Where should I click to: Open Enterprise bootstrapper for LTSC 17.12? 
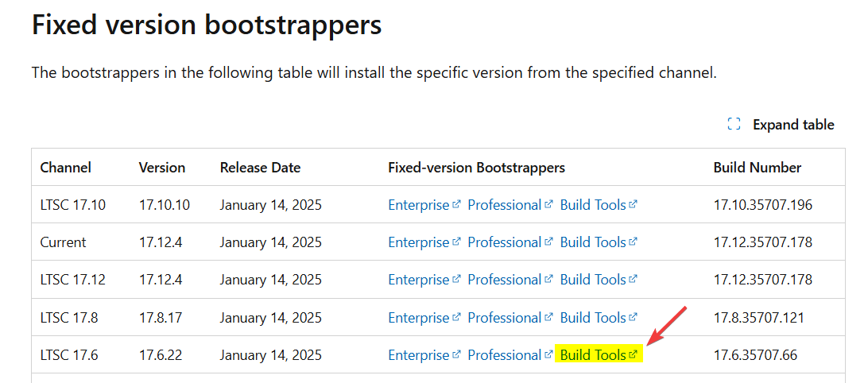click(418, 280)
